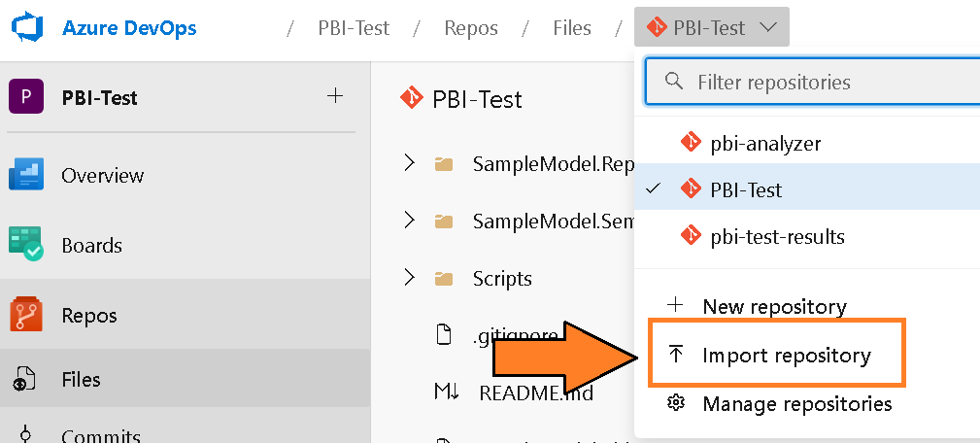
Task: Click the Repos sidebar icon
Action: click(26, 316)
